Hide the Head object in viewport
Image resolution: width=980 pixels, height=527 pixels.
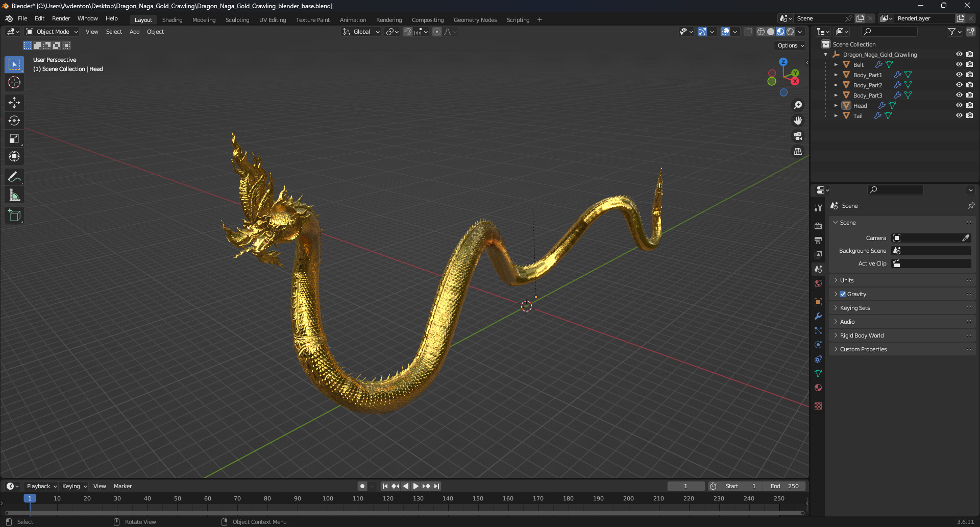pos(959,105)
